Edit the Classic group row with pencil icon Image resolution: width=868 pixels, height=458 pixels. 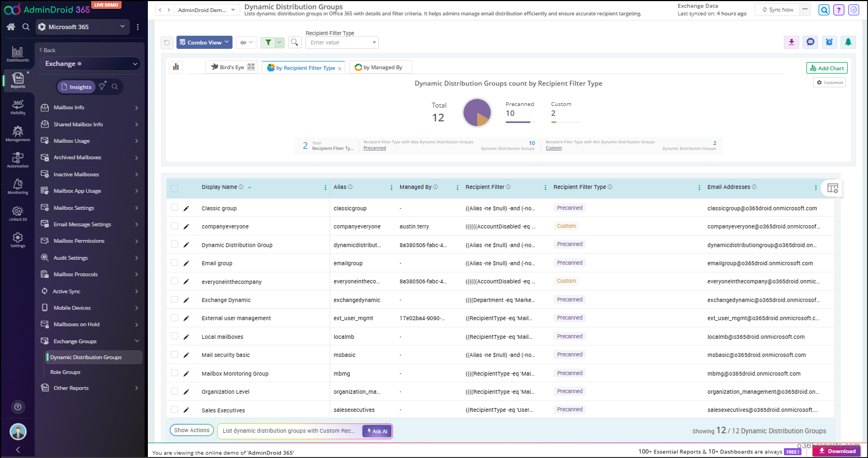pos(186,208)
